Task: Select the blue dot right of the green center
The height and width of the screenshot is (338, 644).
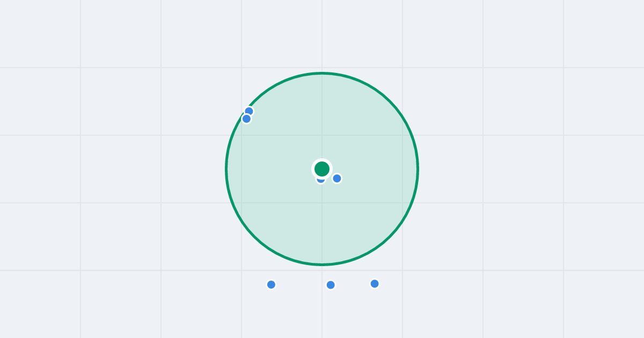Action: pyautogui.click(x=337, y=178)
